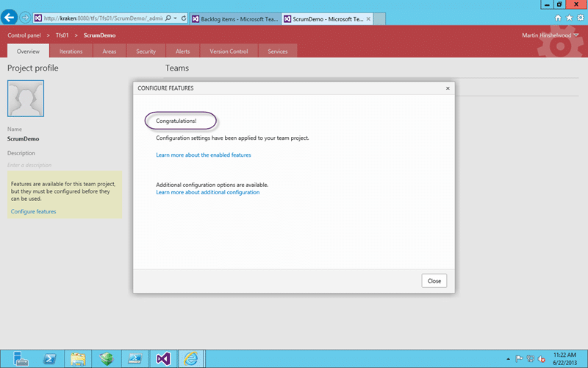The height and width of the screenshot is (368, 588).
Task: Click the ScrumDemo project name text
Action: [24, 138]
